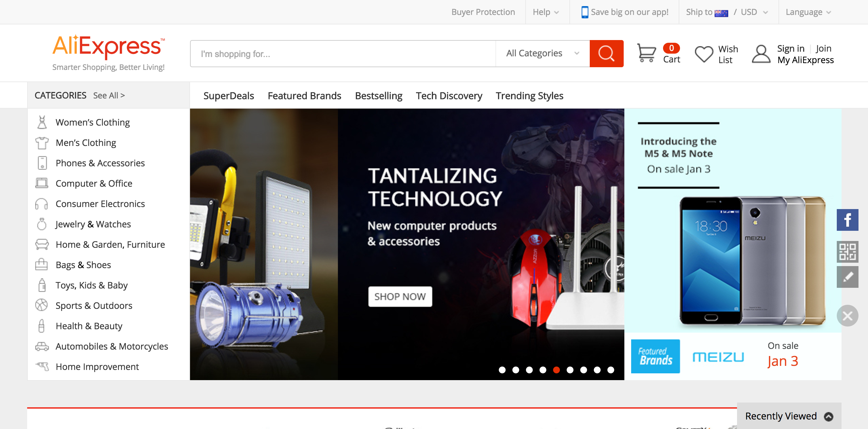Click the Featured Brands blue badge

click(x=655, y=356)
